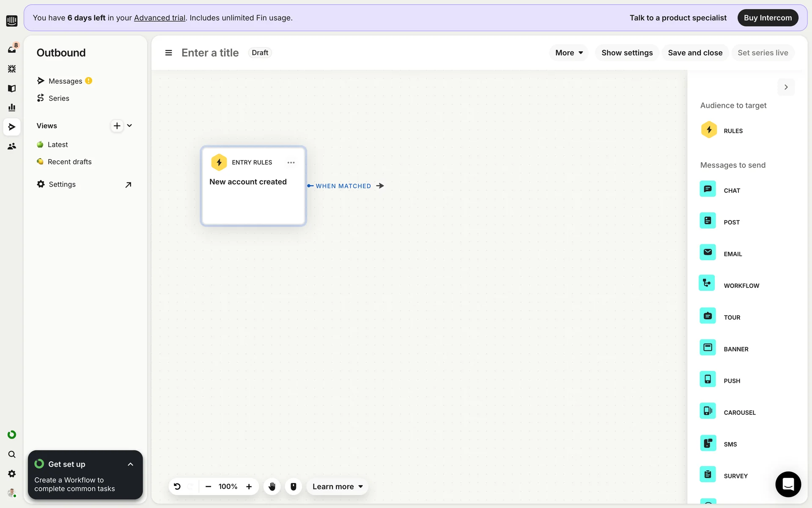Open Series in Outbound sidebar
Screen dimensions: 812x508
(59, 98)
